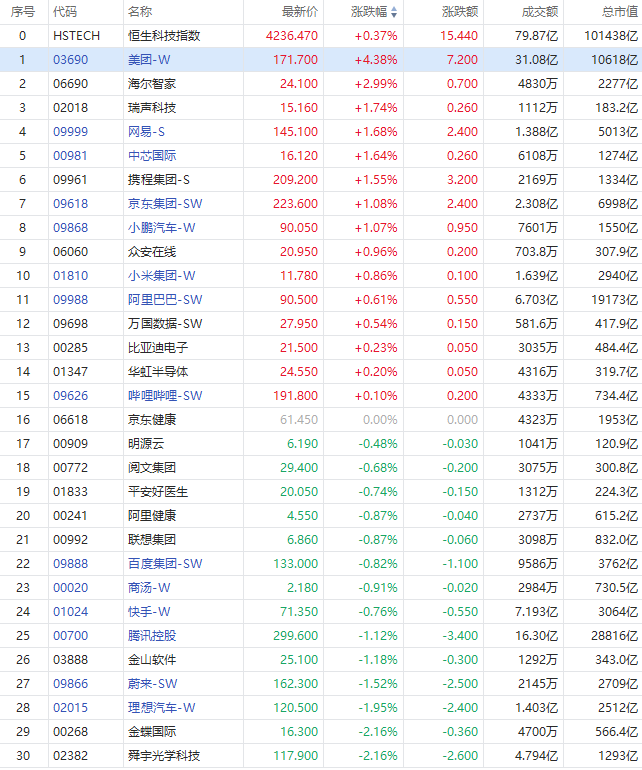Select the 海尔智家 row name
The width and height of the screenshot is (642, 770).
(152, 84)
